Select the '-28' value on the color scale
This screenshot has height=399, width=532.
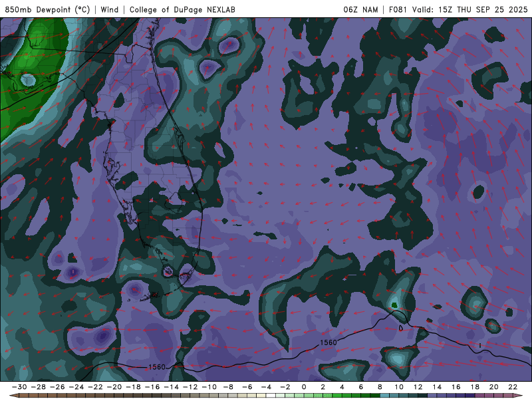point(39,387)
